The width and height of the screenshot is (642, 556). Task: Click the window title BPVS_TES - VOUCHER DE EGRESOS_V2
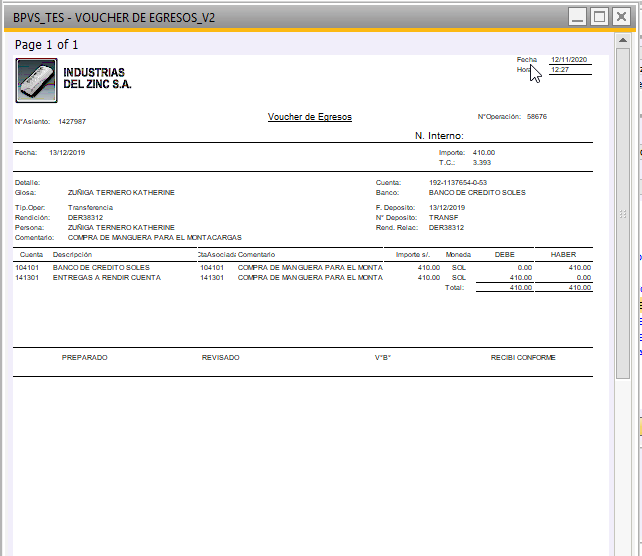click(x=114, y=18)
